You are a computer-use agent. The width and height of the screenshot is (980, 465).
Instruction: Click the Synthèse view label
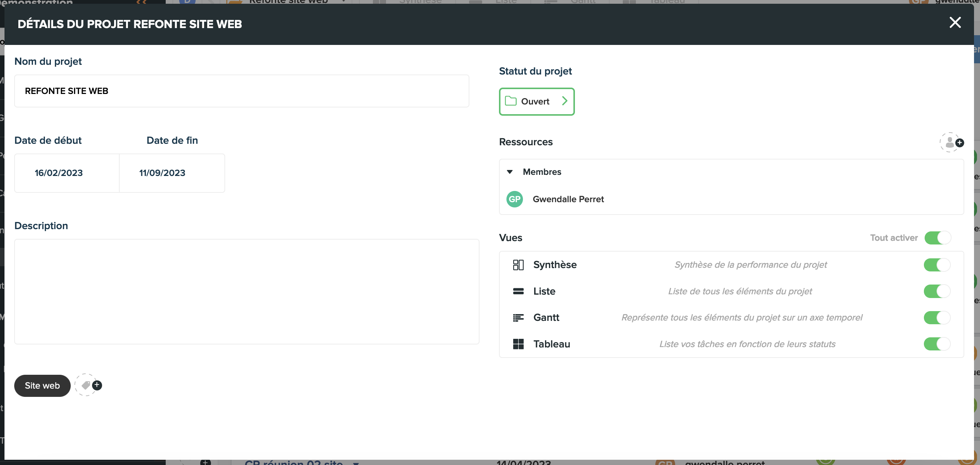coord(555,265)
